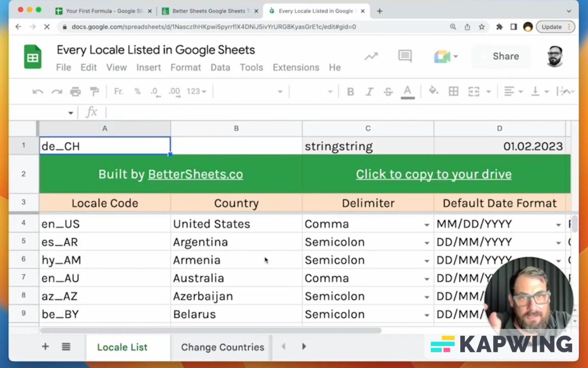Select column B header
The width and height of the screenshot is (588, 368).
point(236,128)
